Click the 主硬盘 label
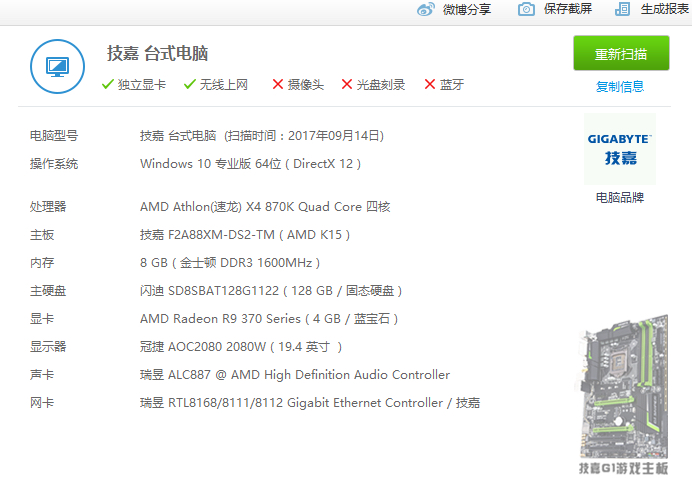Screen dimensions: 692x492 [x=48, y=291]
